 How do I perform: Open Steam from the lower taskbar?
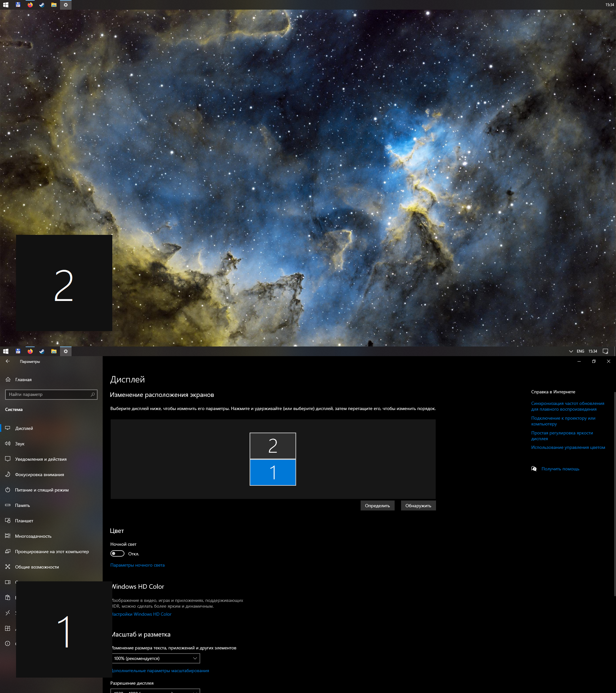click(x=42, y=351)
